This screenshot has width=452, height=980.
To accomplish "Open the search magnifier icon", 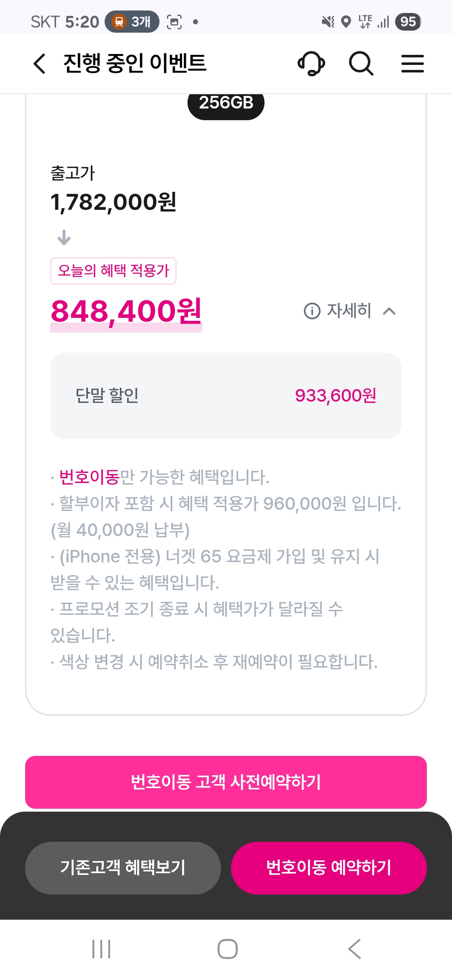I will point(361,64).
